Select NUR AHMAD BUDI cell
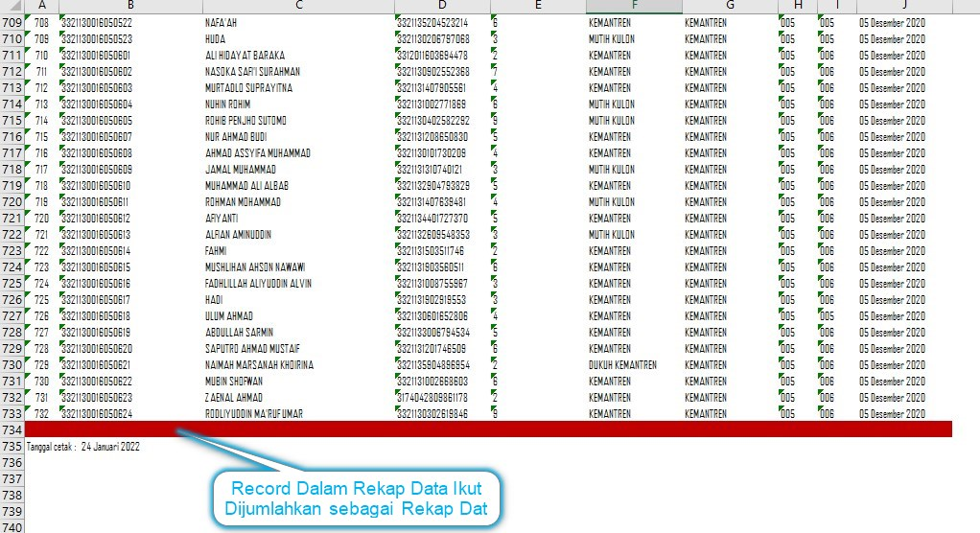 (x=299, y=137)
